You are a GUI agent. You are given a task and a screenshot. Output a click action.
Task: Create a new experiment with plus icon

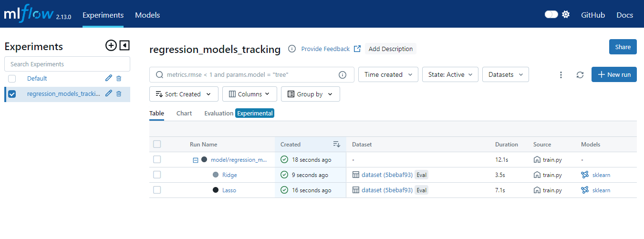111,46
